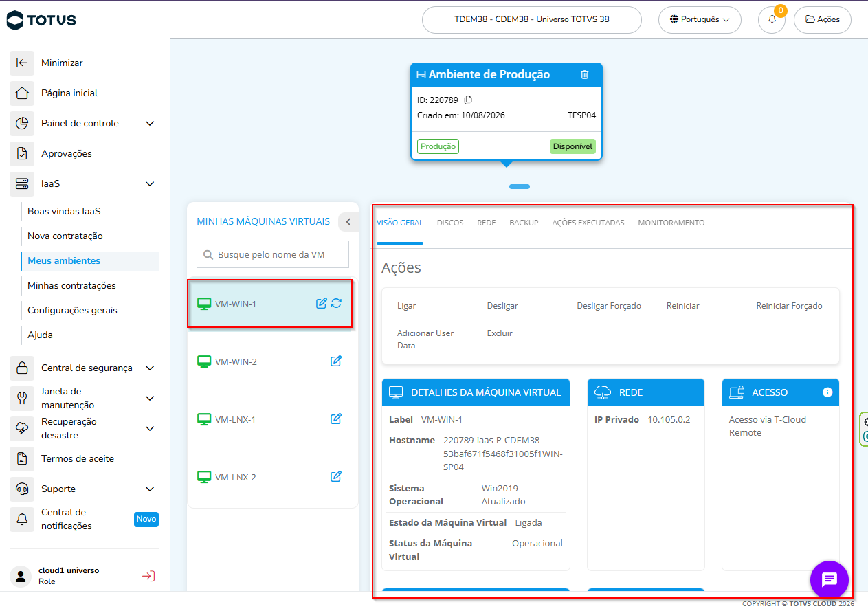Open Página inicial home icon
The height and width of the screenshot is (613, 868).
point(22,93)
